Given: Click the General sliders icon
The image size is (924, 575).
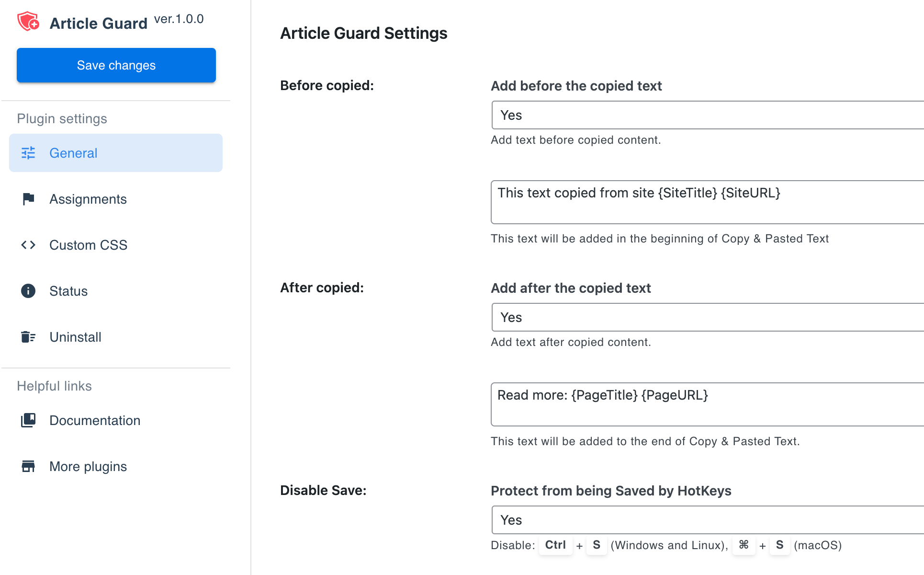Looking at the screenshot, I should [x=28, y=153].
